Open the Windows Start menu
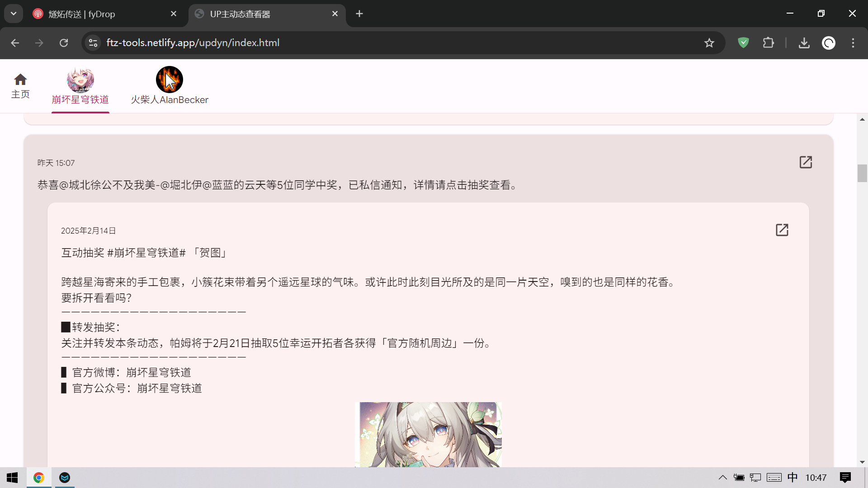This screenshot has width=868, height=488. [12, 478]
